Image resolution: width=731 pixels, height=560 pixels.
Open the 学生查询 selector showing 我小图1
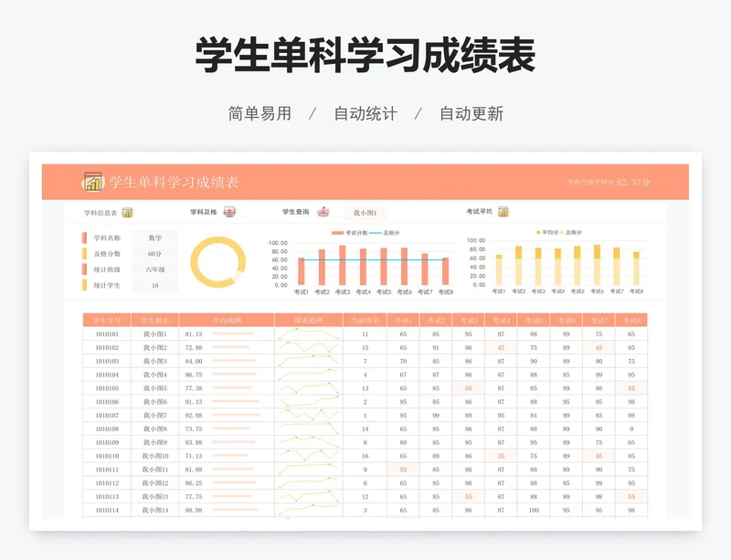click(x=365, y=213)
